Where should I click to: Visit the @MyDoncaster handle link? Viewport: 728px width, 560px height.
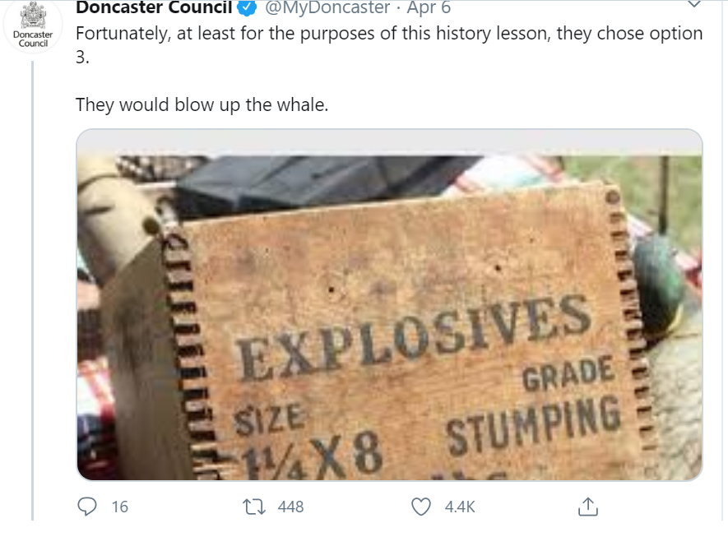click(x=327, y=7)
